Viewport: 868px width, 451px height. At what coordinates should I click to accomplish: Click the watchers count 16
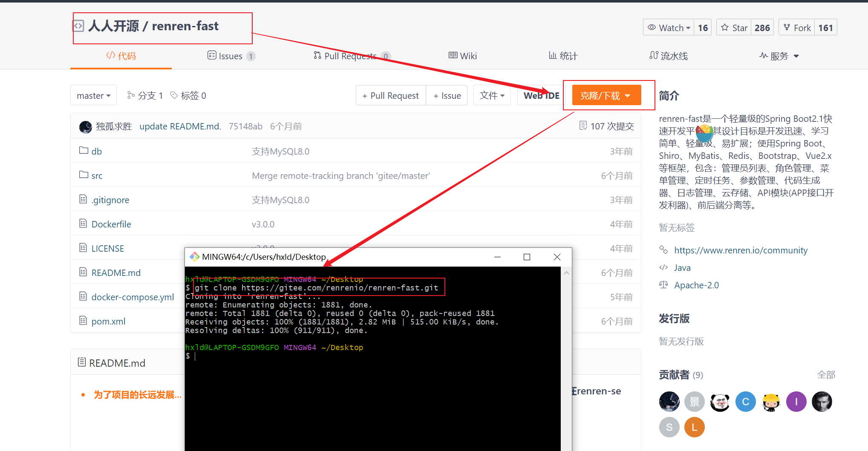click(x=703, y=28)
